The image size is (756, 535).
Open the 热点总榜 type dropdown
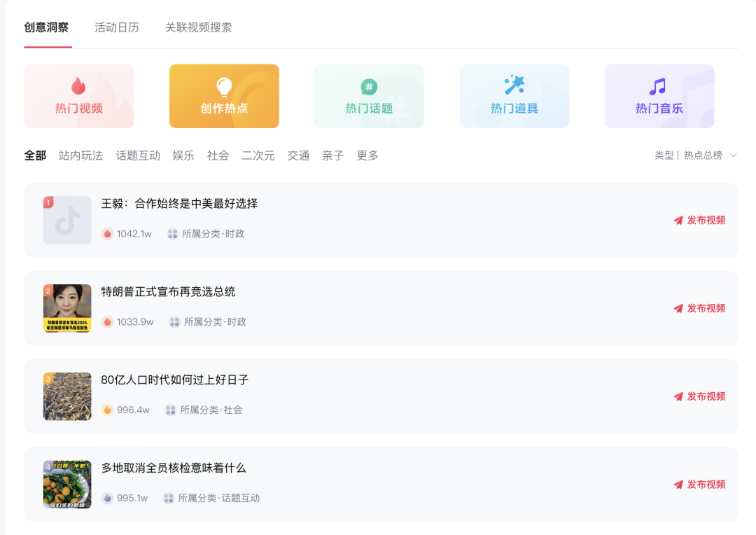702,155
